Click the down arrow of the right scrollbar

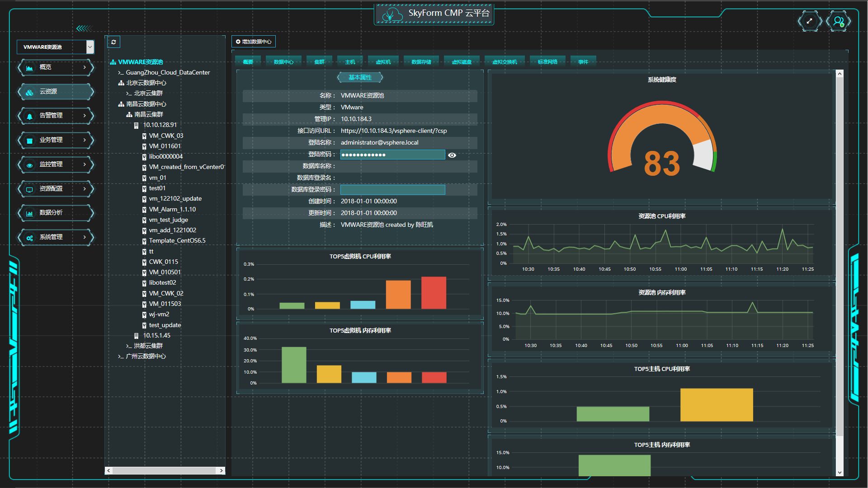(840, 473)
